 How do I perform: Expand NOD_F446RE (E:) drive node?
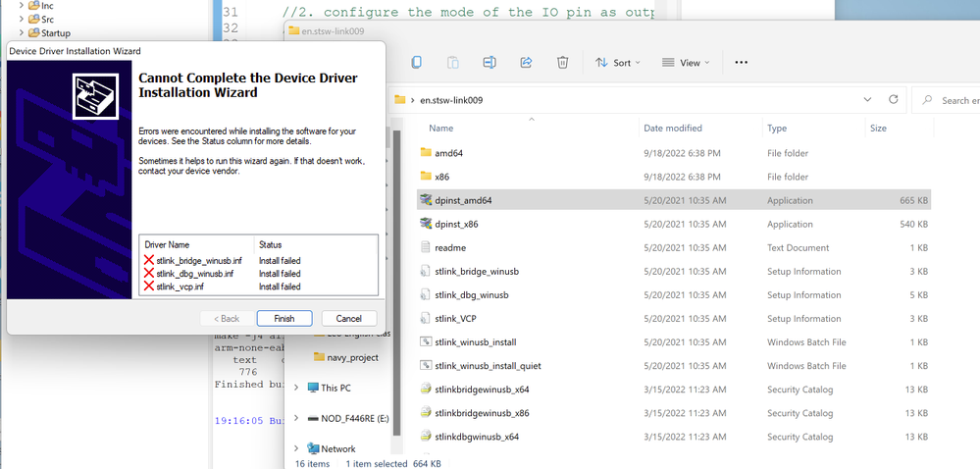[x=296, y=418]
